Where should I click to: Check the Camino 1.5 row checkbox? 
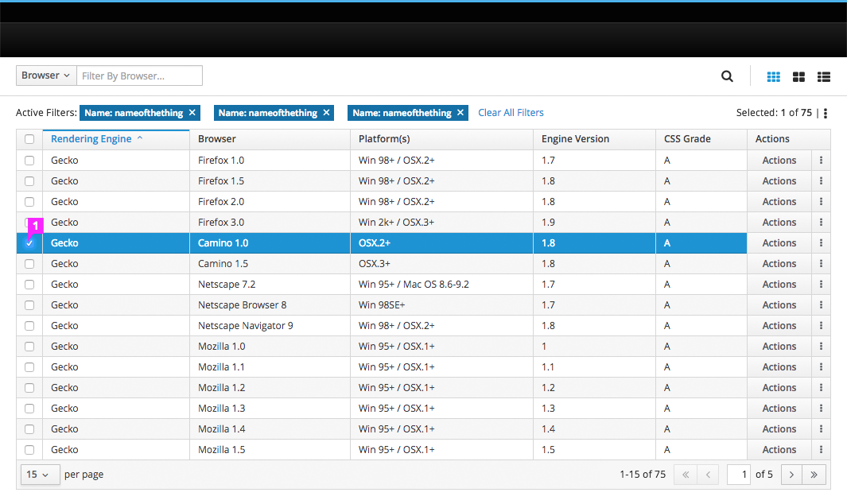coord(29,264)
